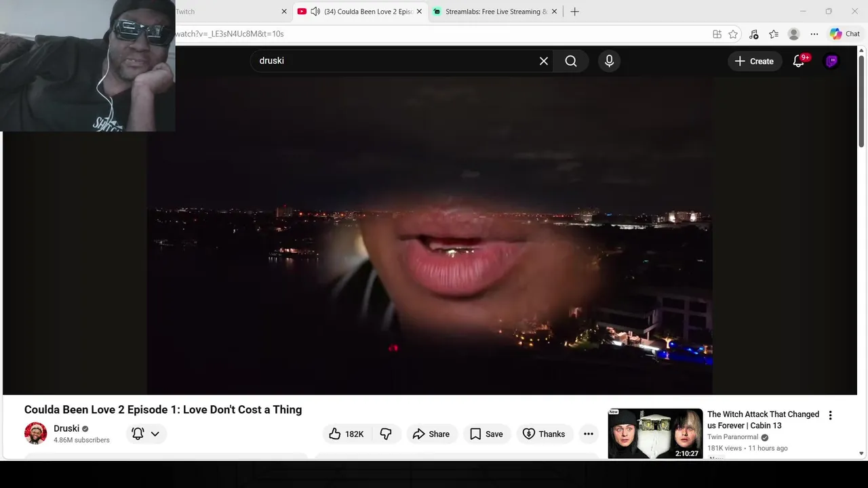Clear the druski search text
Viewport: 868px width, 488px height.
tap(544, 61)
